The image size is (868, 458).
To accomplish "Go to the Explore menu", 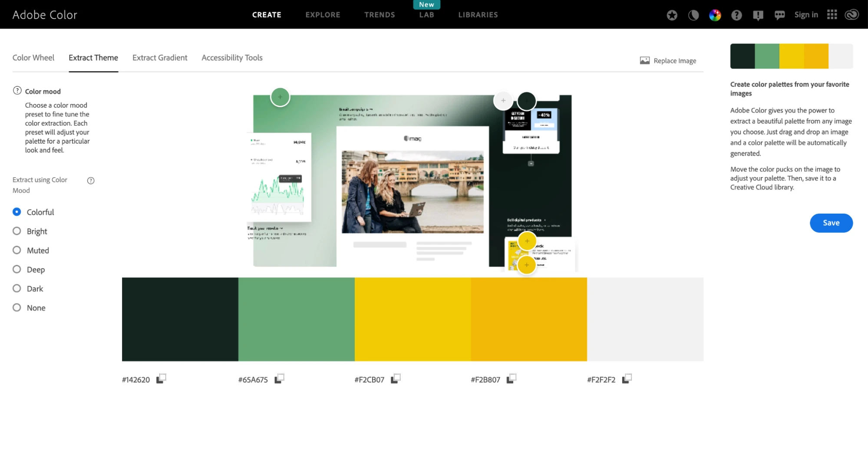I will point(323,15).
